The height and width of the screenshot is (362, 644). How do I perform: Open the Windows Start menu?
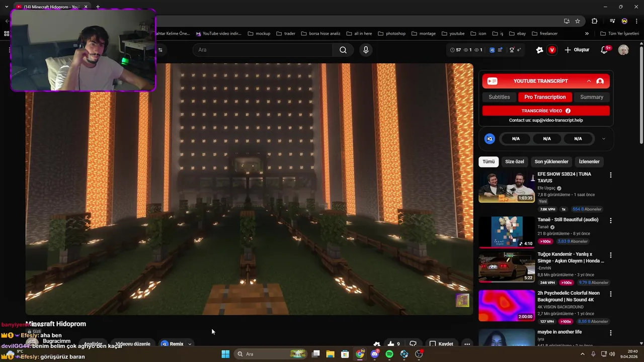tap(225, 354)
